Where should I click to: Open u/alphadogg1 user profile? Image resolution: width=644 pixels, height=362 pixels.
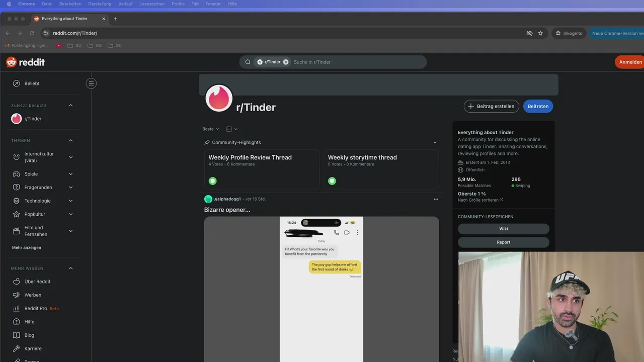coord(227,199)
